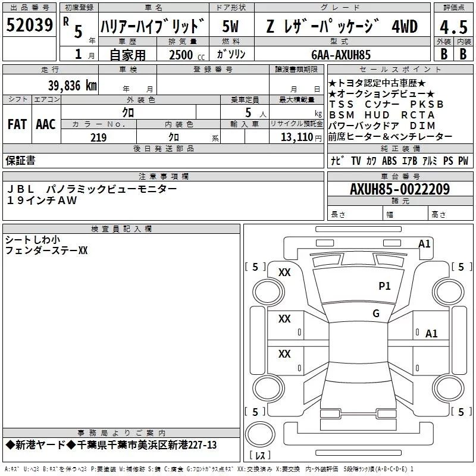Click the AAC air conditioner cell

coord(46,124)
